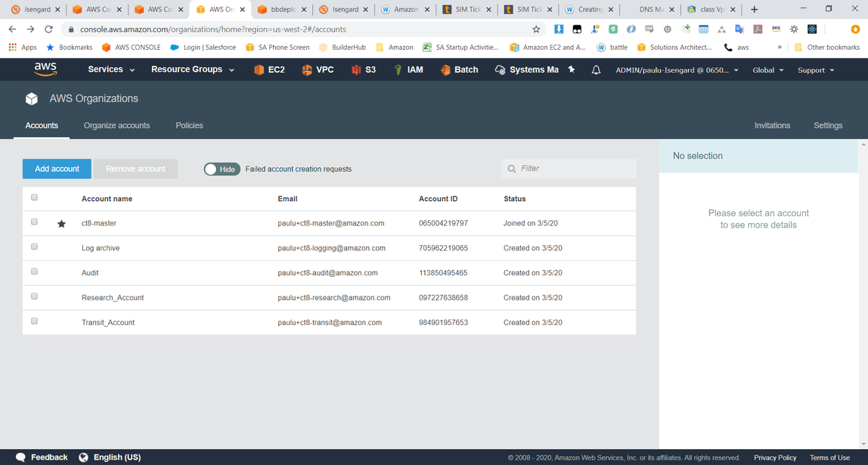This screenshot has height=465, width=868.
Task: Click the AWS logo home icon
Action: (x=45, y=70)
